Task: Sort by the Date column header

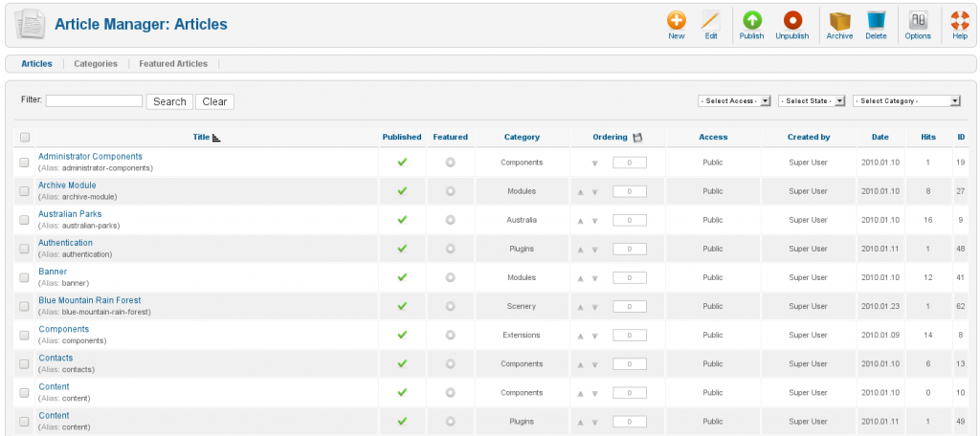Action: [880, 137]
